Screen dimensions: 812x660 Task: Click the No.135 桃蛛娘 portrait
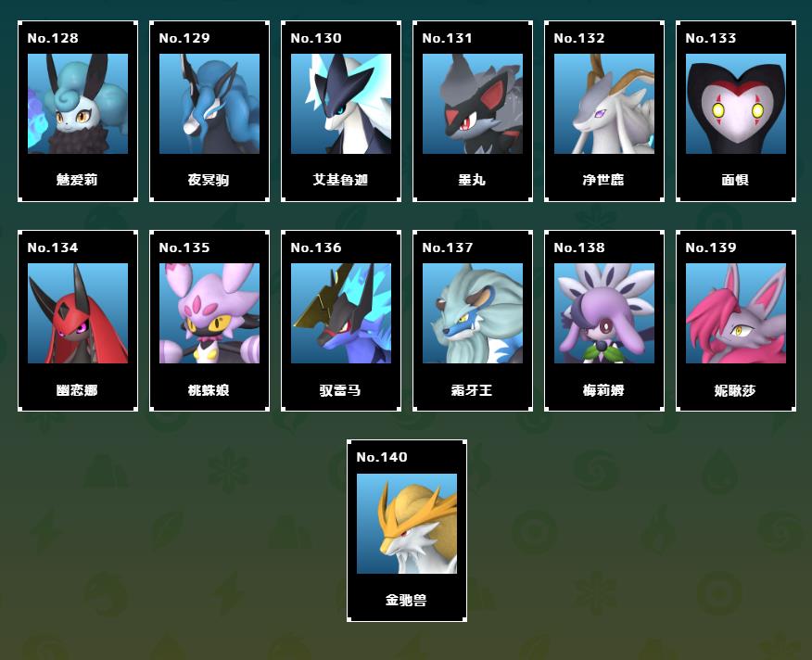(x=209, y=313)
